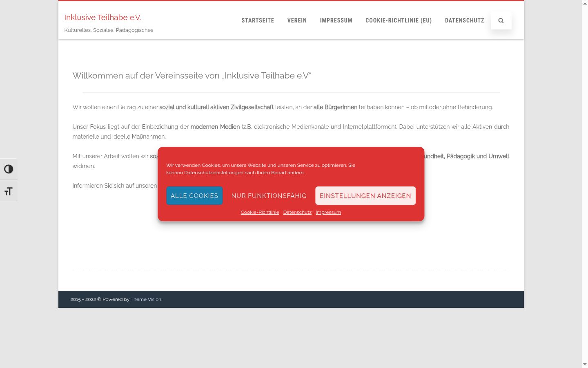
Task: Toggle high contrast mode
Action: pyautogui.click(x=9, y=169)
